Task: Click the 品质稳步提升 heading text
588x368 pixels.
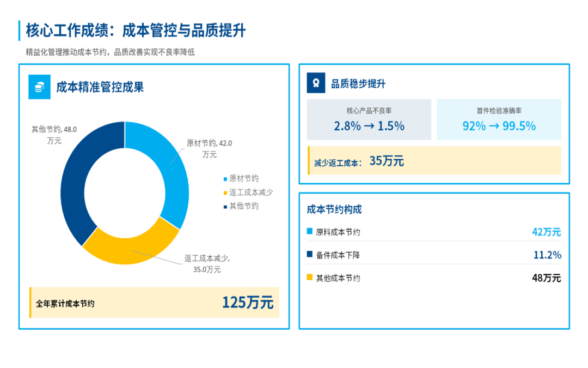Action: pos(358,84)
